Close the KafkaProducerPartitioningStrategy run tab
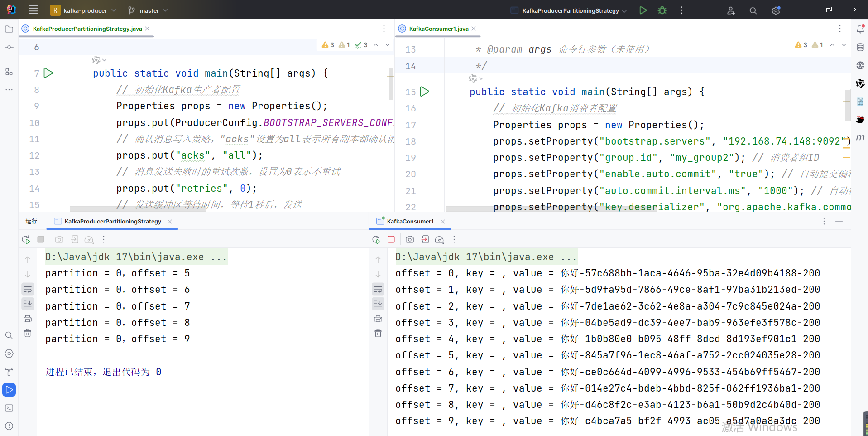 [170, 221]
